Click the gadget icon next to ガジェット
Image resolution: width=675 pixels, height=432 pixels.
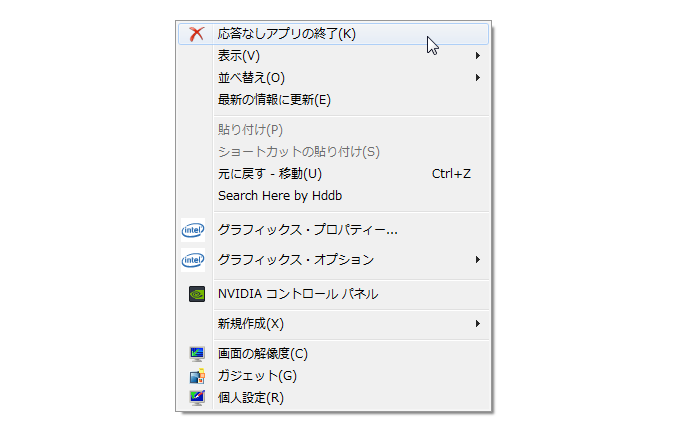point(197,376)
